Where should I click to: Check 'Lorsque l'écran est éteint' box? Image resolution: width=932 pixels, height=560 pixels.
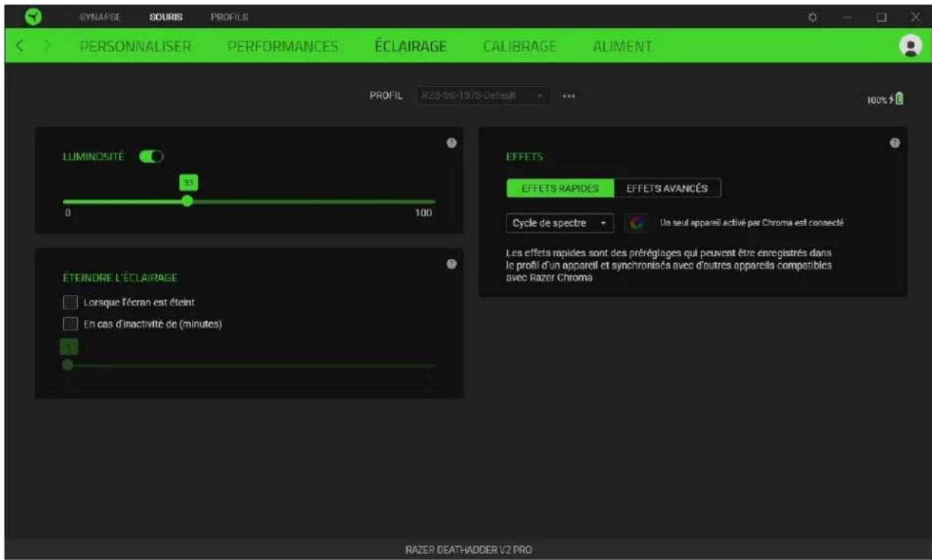click(x=70, y=302)
